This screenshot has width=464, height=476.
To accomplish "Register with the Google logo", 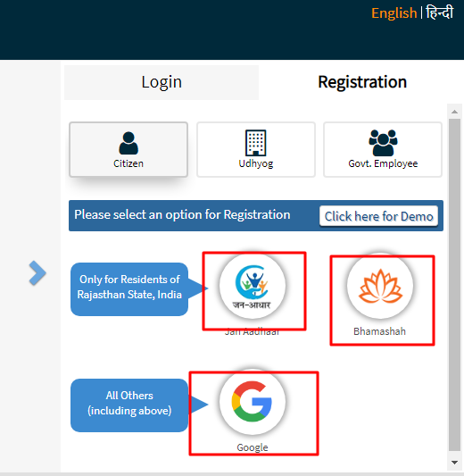I will point(253,402).
